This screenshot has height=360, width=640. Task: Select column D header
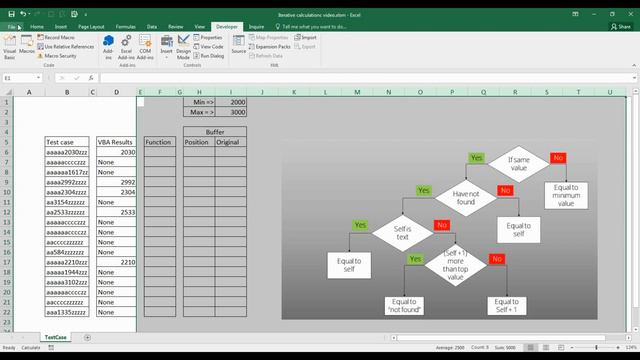[x=116, y=92]
